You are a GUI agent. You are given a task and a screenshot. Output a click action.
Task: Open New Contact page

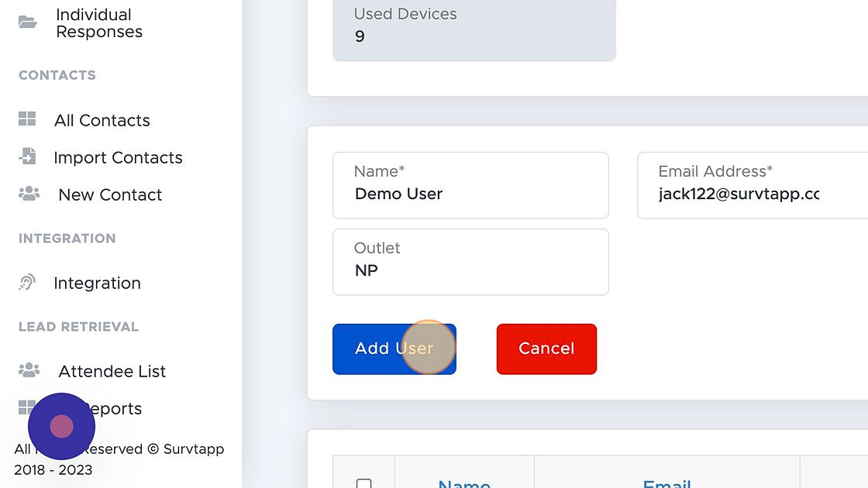110,194
